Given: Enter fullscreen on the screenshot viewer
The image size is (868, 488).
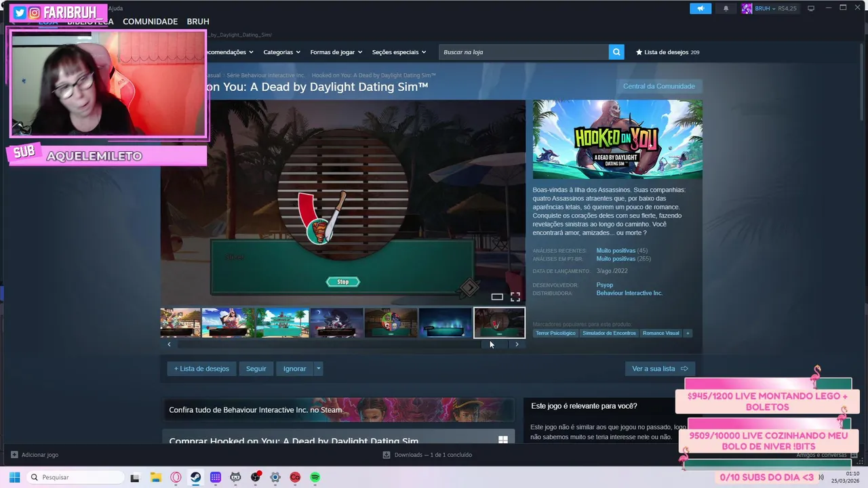Looking at the screenshot, I should tap(515, 297).
